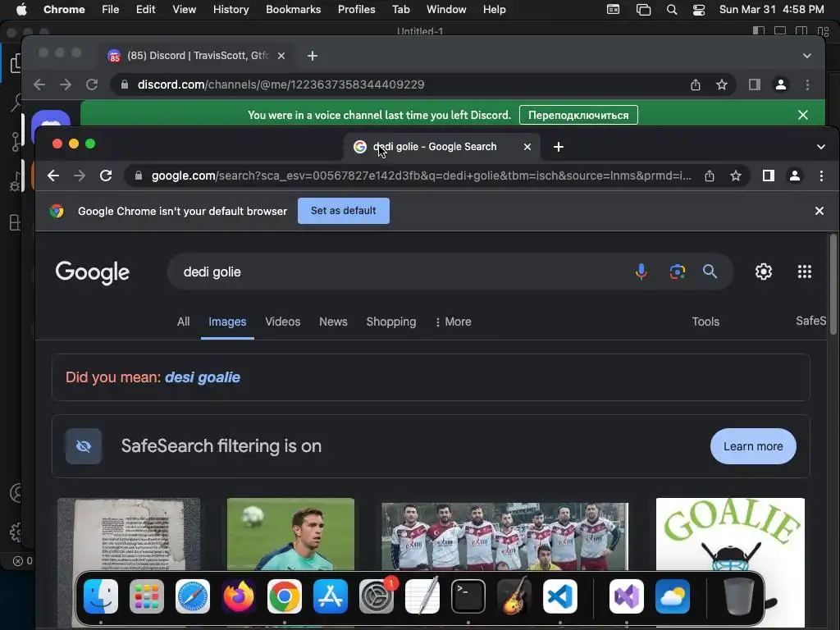The width and height of the screenshot is (840, 630).
Task: Open the goalkeeper photo thumbnail
Action: 290,534
